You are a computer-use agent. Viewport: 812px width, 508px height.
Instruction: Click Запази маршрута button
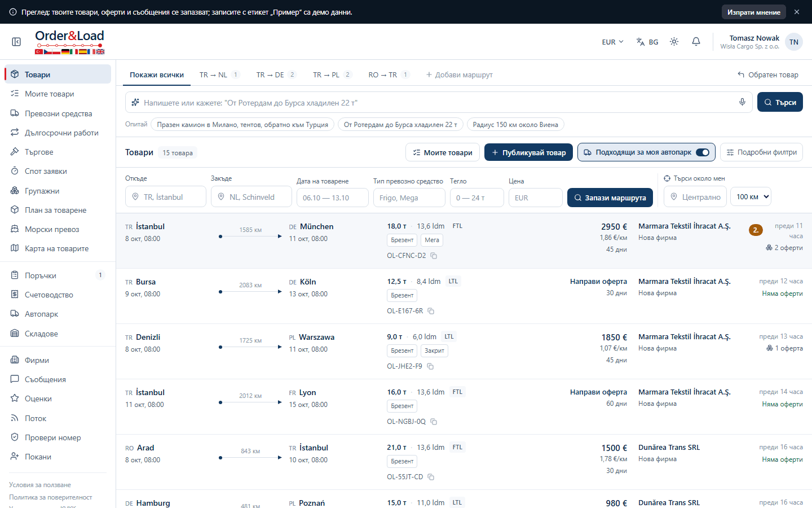pos(610,198)
